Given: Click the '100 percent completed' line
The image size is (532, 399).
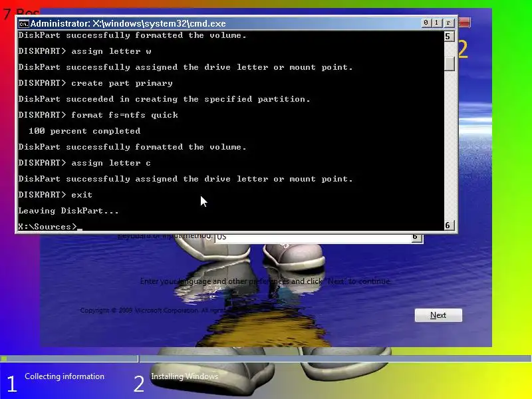Looking at the screenshot, I should [84, 131].
